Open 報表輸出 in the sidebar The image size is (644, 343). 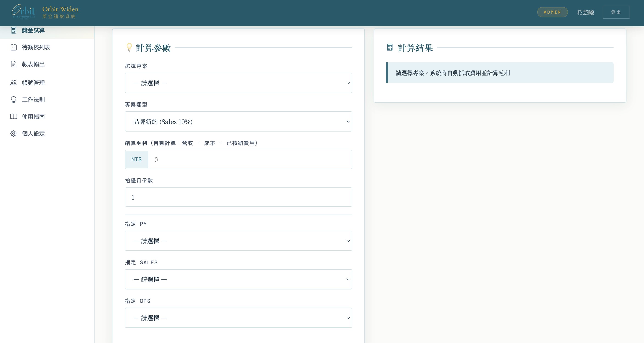click(x=33, y=64)
